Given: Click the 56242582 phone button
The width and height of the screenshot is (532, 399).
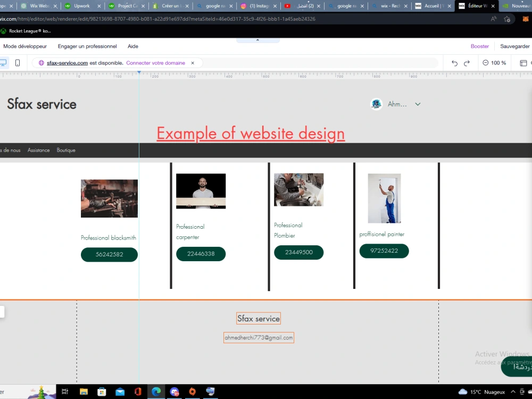Looking at the screenshot, I should pos(109,254).
